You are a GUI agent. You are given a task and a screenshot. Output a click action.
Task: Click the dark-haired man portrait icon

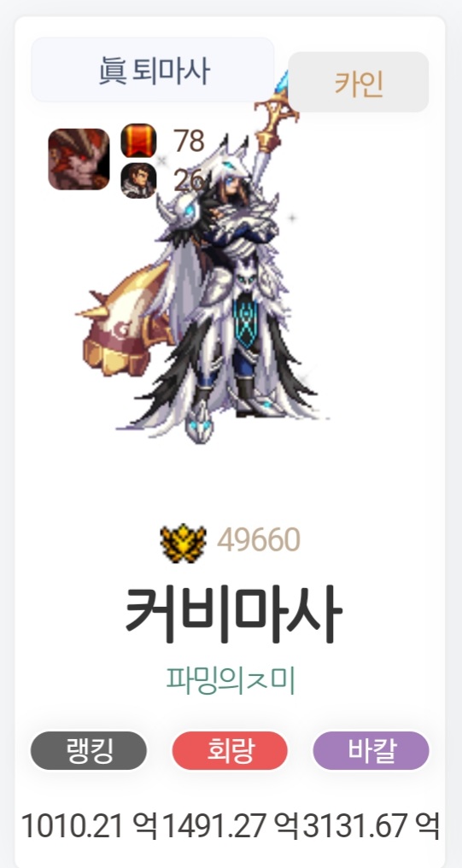click(x=138, y=180)
